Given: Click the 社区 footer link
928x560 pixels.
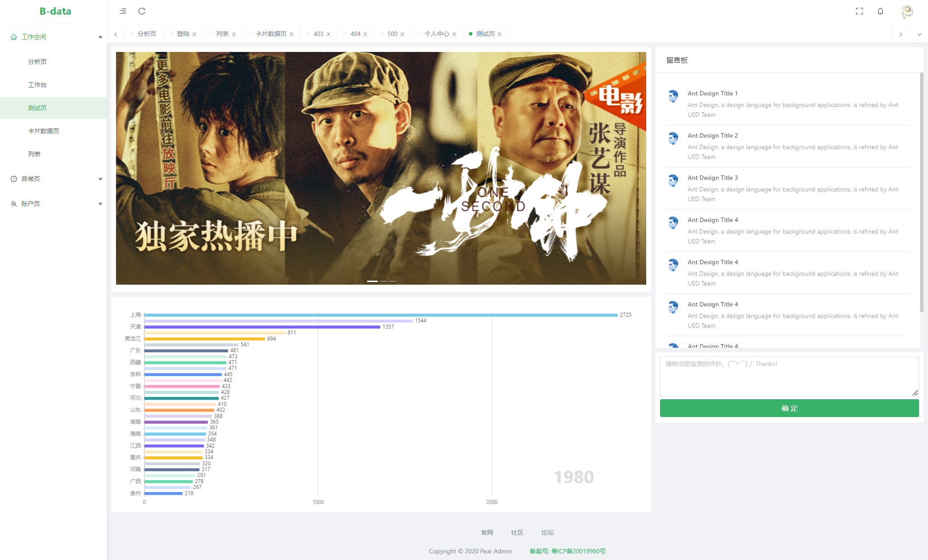Looking at the screenshot, I should tap(517, 532).
